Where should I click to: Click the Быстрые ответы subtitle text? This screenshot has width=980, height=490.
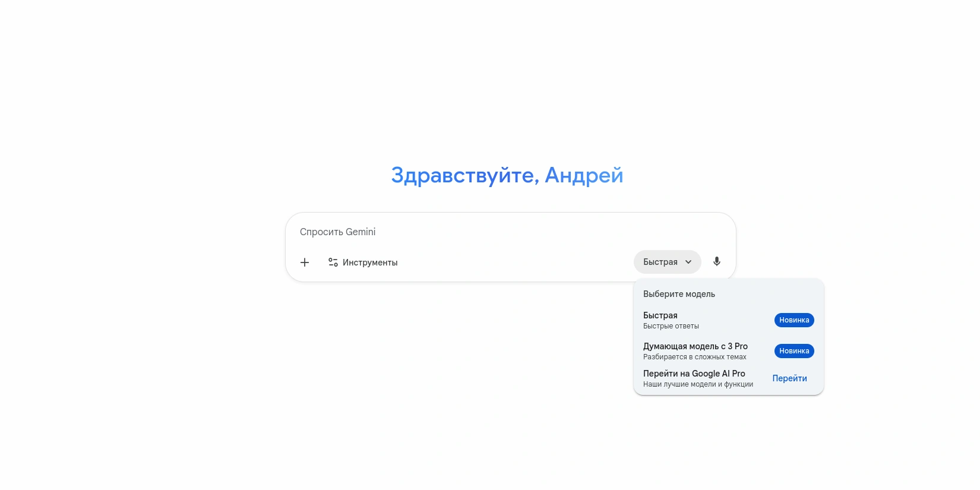point(671,326)
